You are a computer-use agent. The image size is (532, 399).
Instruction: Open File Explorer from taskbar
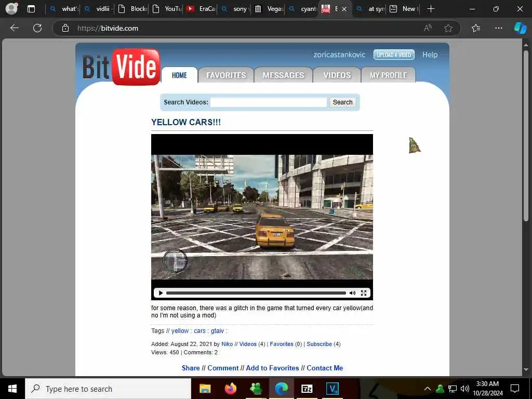coord(205,389)
